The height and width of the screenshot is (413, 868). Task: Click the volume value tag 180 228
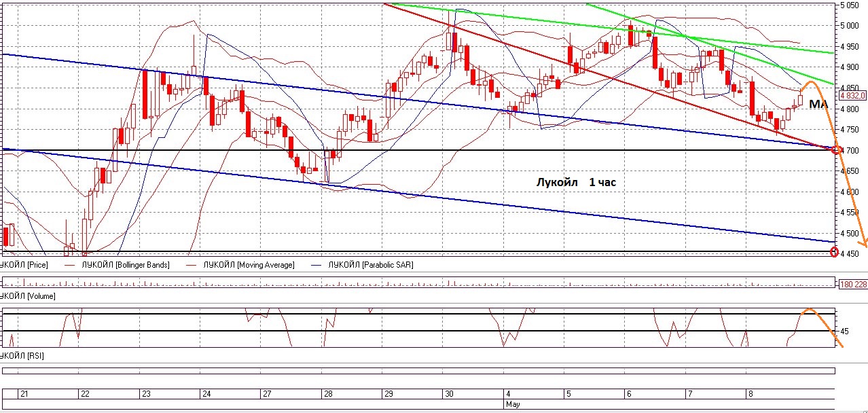(854, 284)
